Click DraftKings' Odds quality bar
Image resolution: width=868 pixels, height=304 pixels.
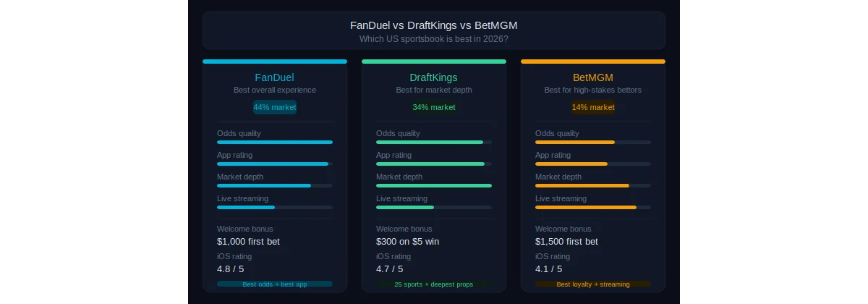pyautogui.click(x=434, y=142)
